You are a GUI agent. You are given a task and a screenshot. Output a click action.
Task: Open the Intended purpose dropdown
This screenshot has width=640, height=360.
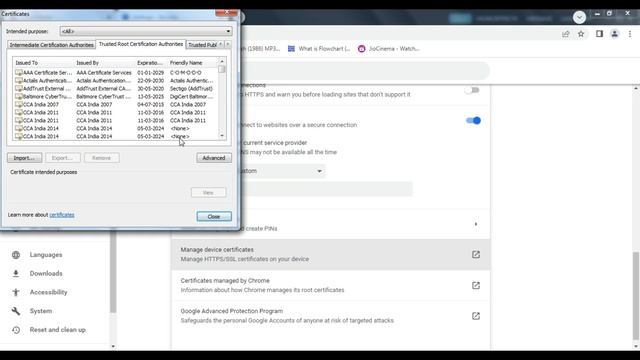point(146,31)
